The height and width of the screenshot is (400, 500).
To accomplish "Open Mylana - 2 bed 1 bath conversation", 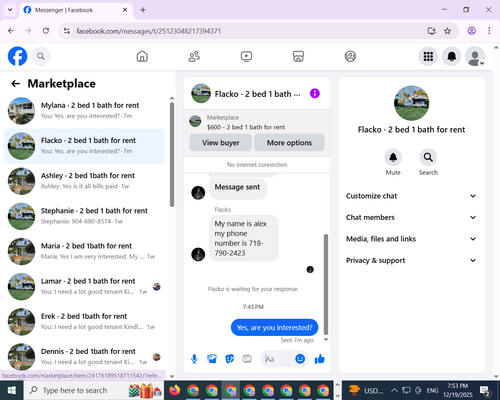I will (x=84, y=111).
